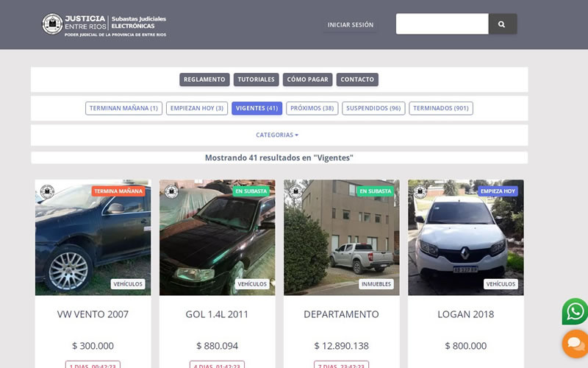The height and width of the screenshot is (368, 588).
Task: Show Terminan Mañana (1) auctions
Action: coord(123,108)
